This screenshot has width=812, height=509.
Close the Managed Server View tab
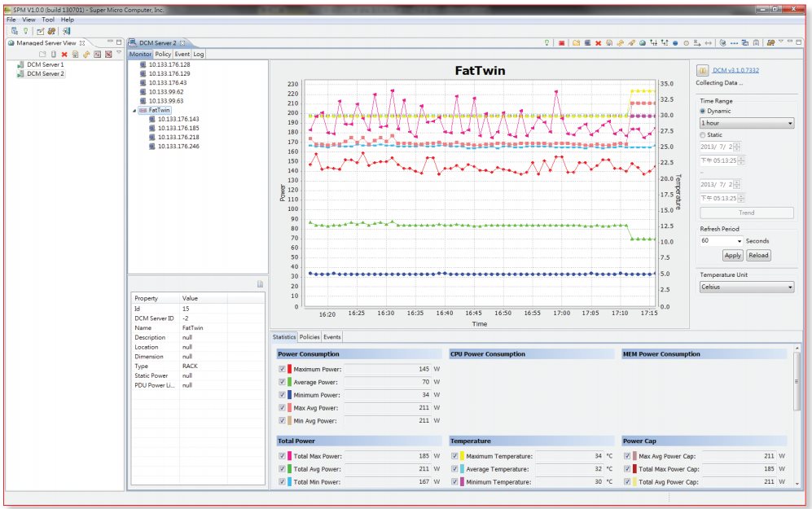coord(82,43)
